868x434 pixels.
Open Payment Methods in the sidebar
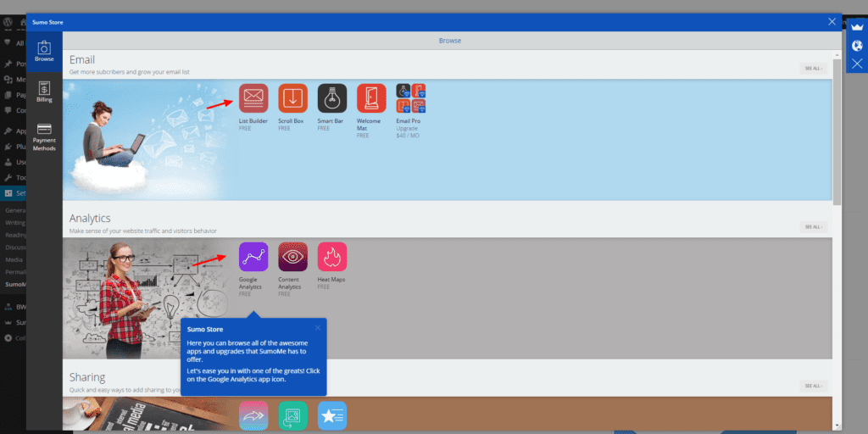(44, 136)
